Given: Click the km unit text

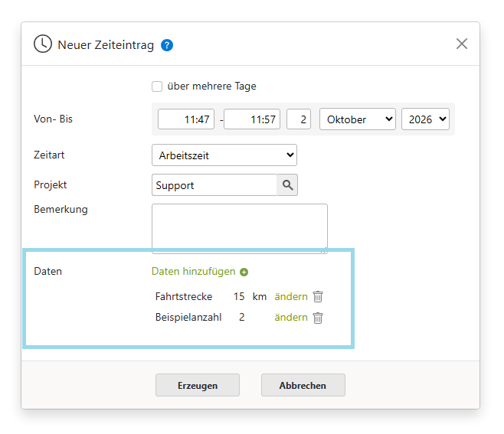Looking at the screenshot, I should [260, 296].
